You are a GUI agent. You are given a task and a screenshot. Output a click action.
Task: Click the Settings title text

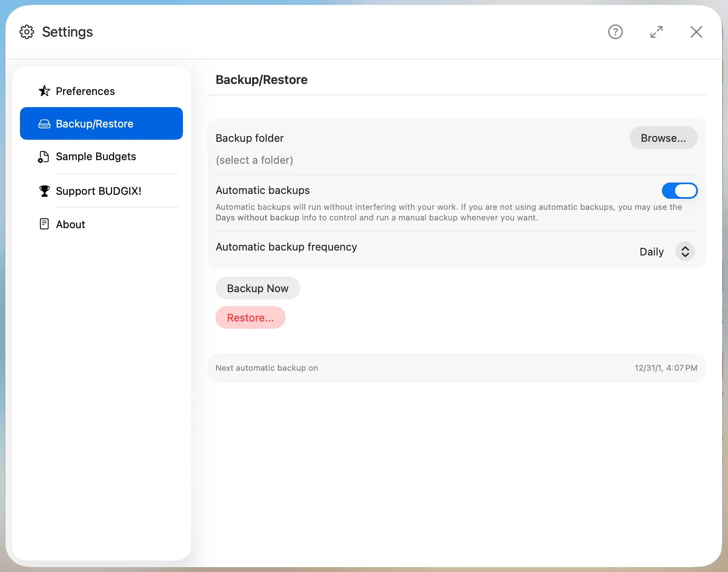click(68, 32)
